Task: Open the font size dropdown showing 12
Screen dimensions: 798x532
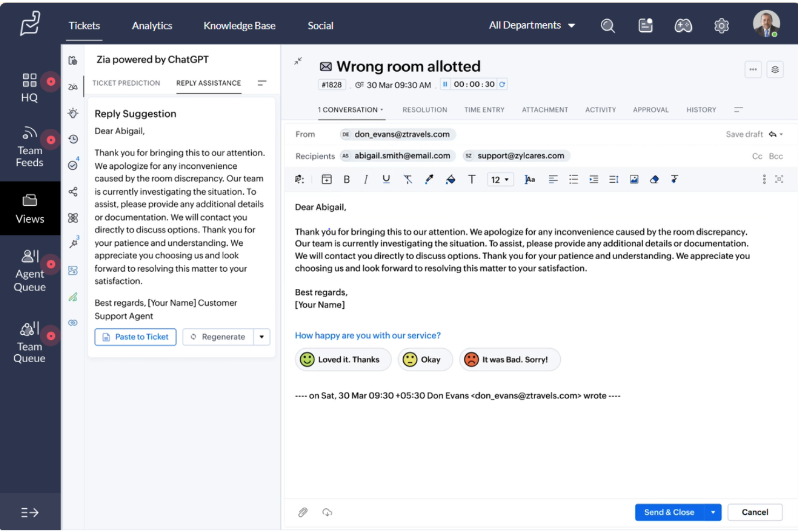Action: [500, 179]
